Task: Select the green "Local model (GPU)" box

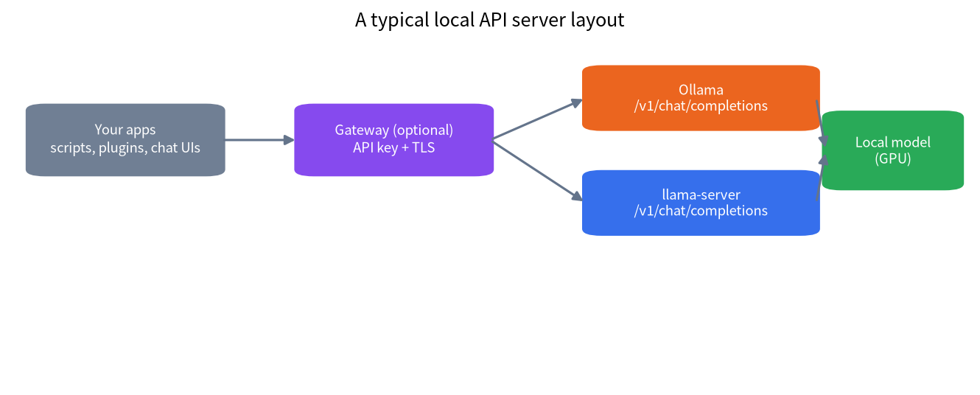Action: [892, 150]
